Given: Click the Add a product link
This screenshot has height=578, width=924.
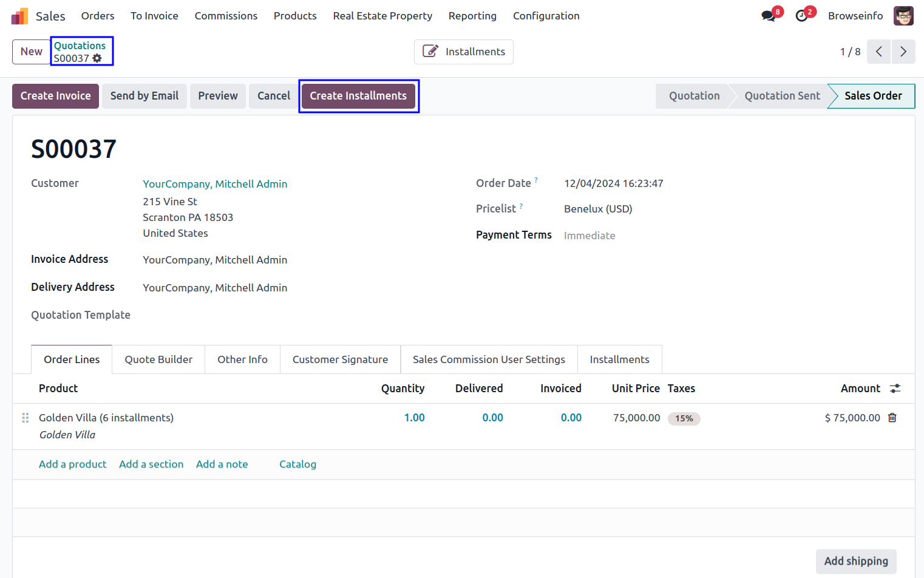Looking at the screenshot, I should (72, 464).
